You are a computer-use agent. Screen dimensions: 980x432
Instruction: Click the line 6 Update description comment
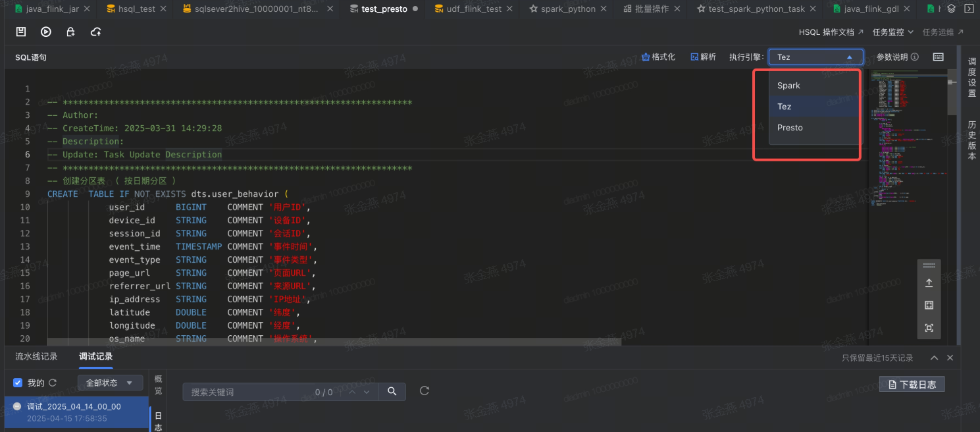point(135,154)
